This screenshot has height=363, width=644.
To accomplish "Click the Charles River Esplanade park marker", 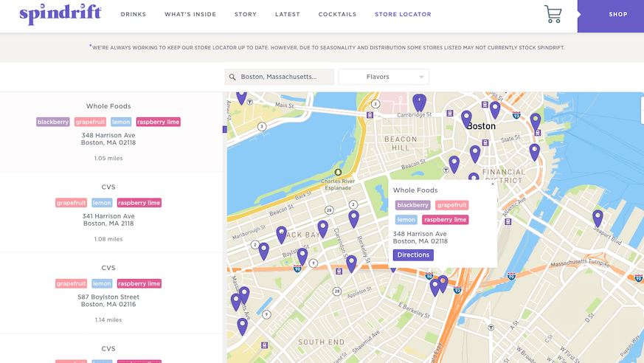I will [x=338, y=172].
